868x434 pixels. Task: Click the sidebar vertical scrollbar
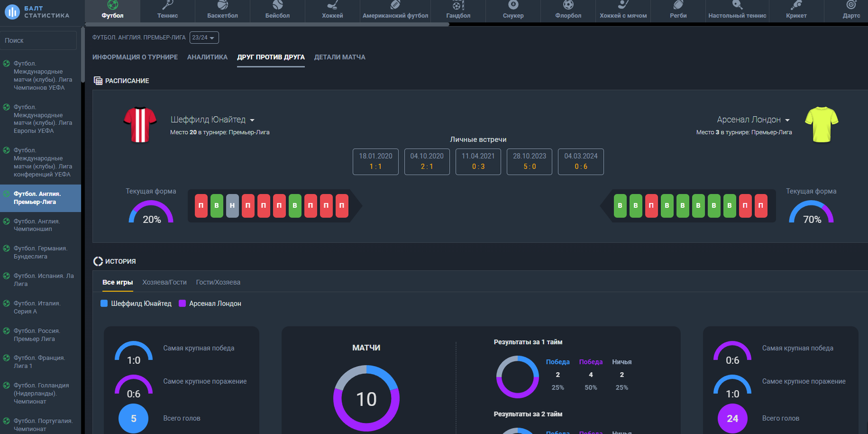pyautogui.click(x=82, y=54)
